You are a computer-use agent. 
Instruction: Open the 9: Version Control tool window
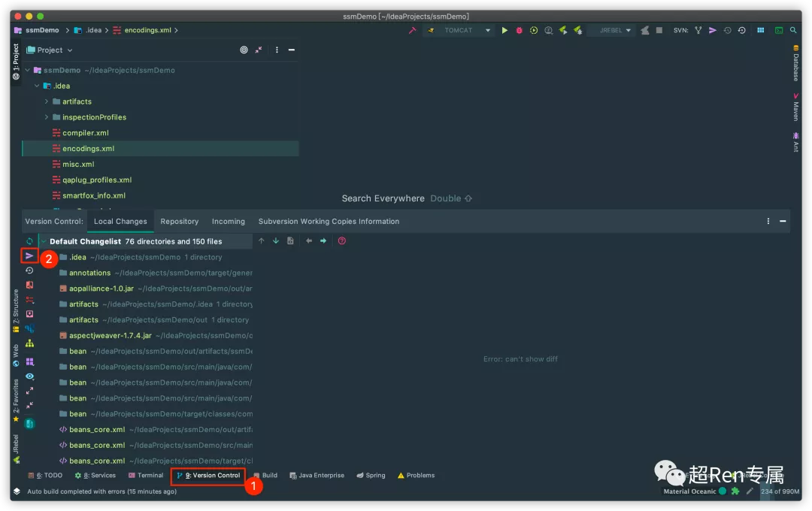[208, 475]
